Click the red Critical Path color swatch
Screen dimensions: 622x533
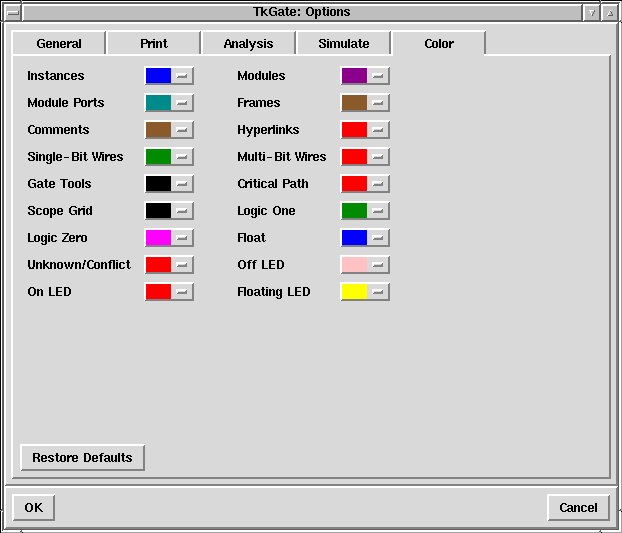pyautogui.click(x=354, y=184)
